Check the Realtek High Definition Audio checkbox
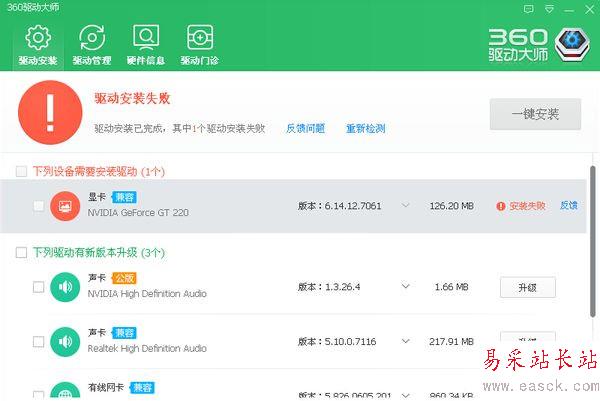 coord(38,342)
